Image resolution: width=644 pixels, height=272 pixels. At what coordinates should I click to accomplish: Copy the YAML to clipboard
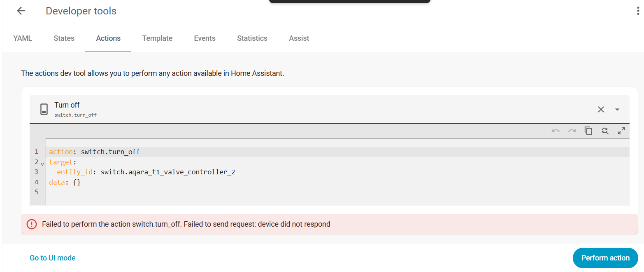[588, 131]
